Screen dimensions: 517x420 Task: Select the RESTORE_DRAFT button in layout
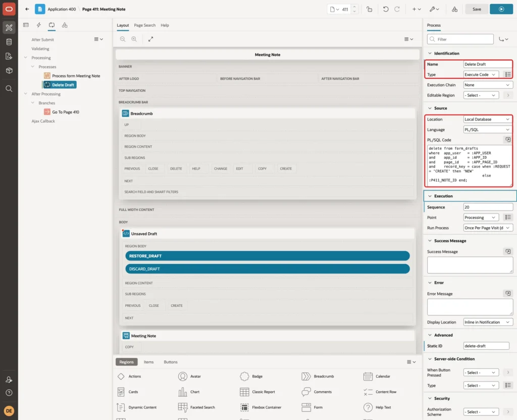pyautogui.click(x=268, y=256)
